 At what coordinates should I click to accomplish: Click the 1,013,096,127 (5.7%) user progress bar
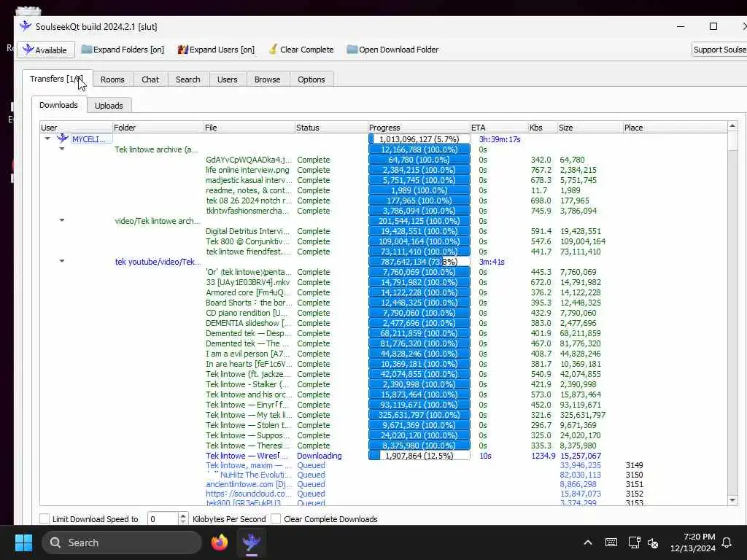pyautogui.click(x=419, y=139)
